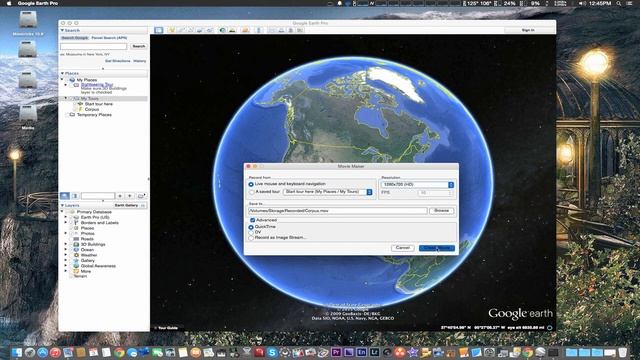Select the Corpus tour item

[92, 109]
